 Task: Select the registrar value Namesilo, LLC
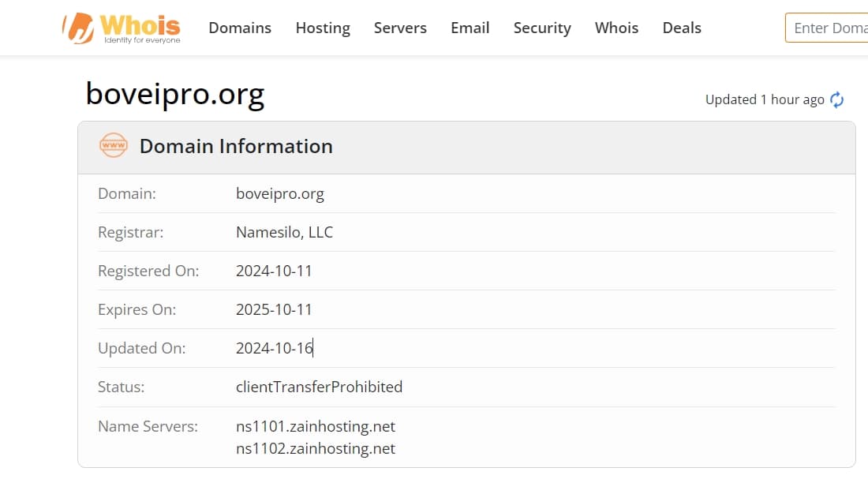(x=285, y=232)
